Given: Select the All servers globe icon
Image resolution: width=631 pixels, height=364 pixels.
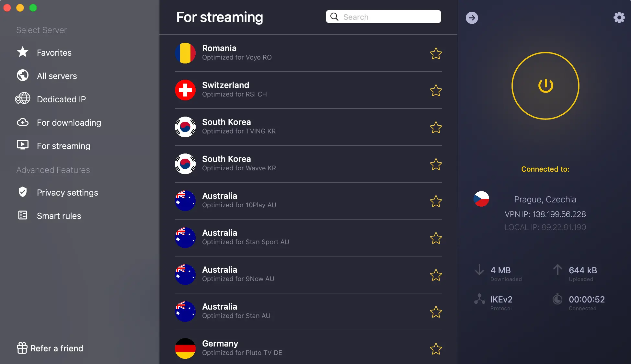Looking at the screenshot, I should [23, 75].
